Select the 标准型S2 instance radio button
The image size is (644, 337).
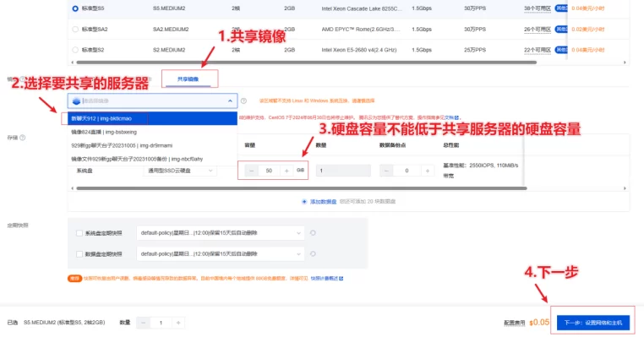click(75, 50)
